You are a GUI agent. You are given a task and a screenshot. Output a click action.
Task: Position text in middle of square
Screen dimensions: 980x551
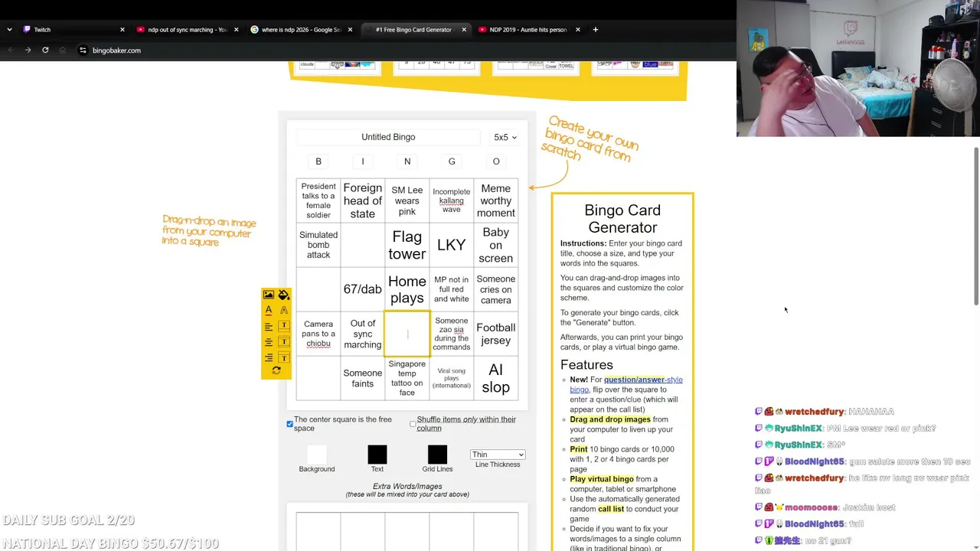click(284, 341)
